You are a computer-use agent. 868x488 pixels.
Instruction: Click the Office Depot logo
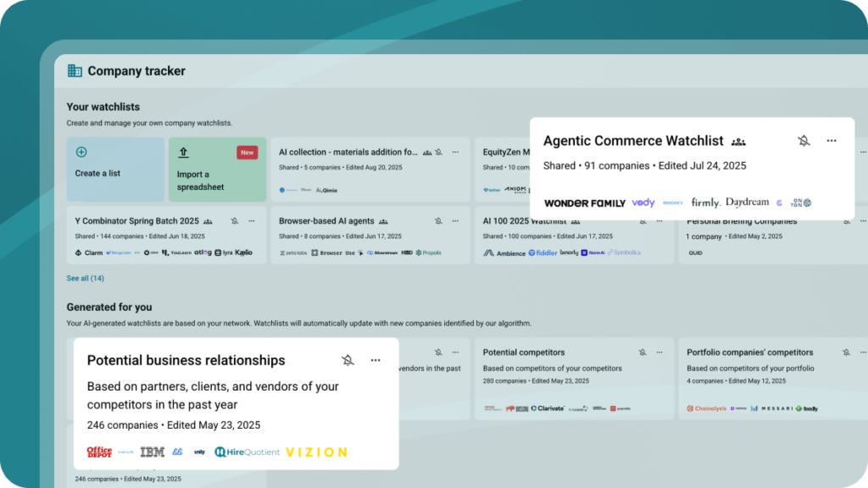click(99, 452)
